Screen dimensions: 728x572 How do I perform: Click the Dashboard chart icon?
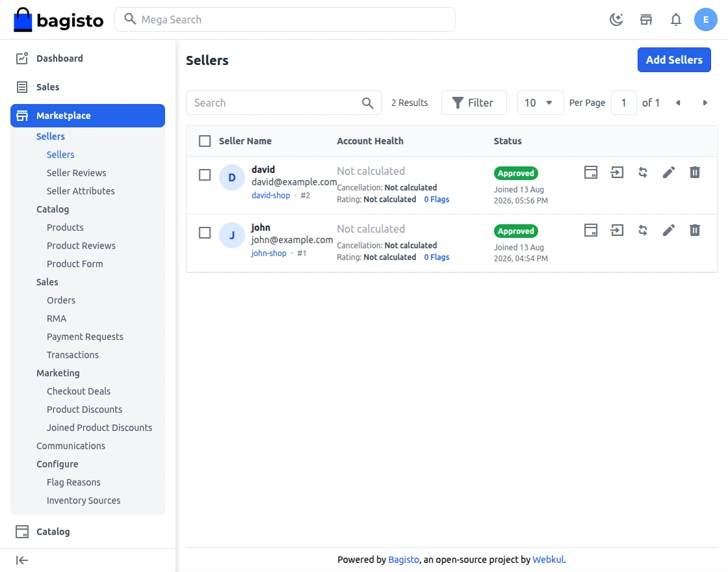(22, 58)
